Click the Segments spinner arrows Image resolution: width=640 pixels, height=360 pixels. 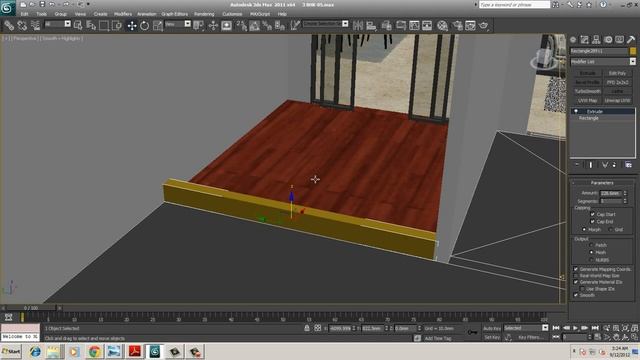[x=625, y=201]
